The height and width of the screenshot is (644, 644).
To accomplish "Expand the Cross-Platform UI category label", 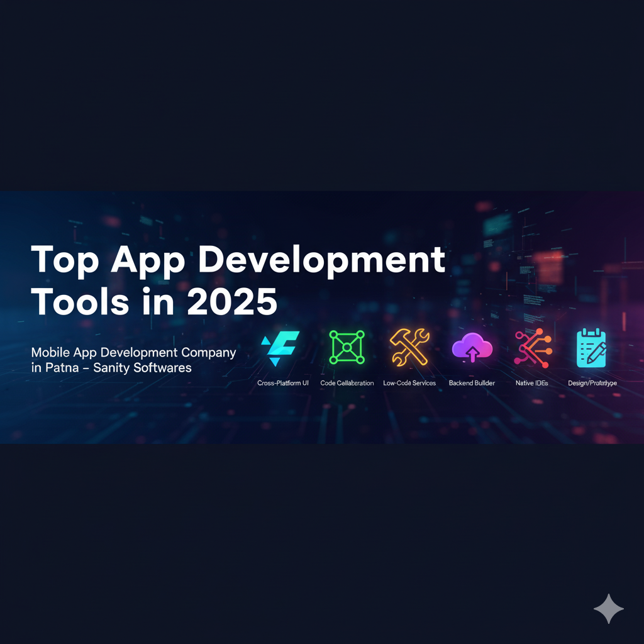I will 282,382.
